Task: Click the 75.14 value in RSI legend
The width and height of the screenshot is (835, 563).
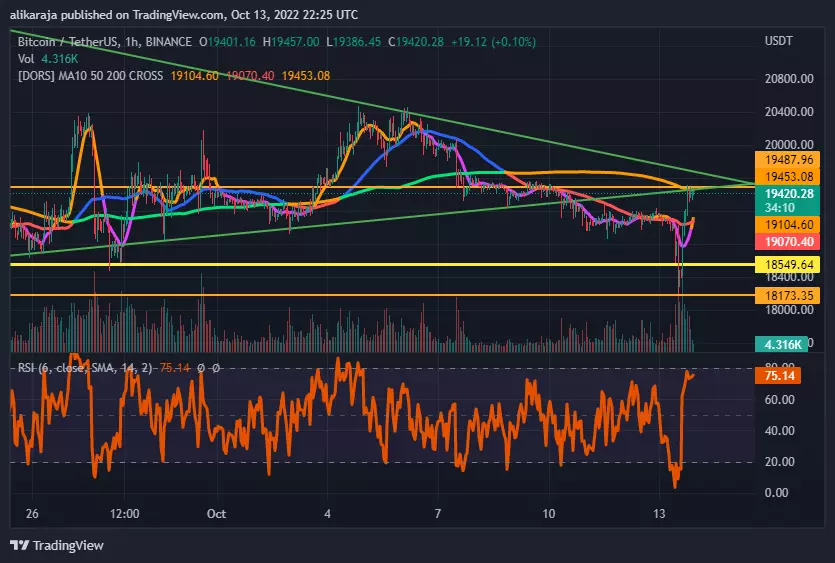Action: 175,368
